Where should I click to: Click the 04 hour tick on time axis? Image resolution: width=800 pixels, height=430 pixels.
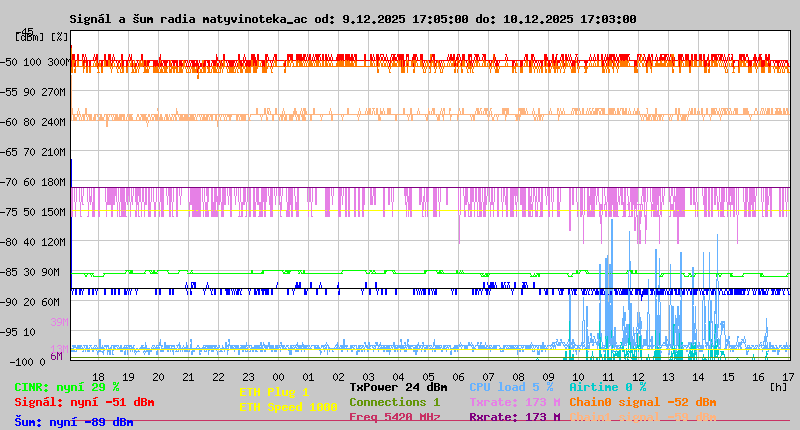398,377
